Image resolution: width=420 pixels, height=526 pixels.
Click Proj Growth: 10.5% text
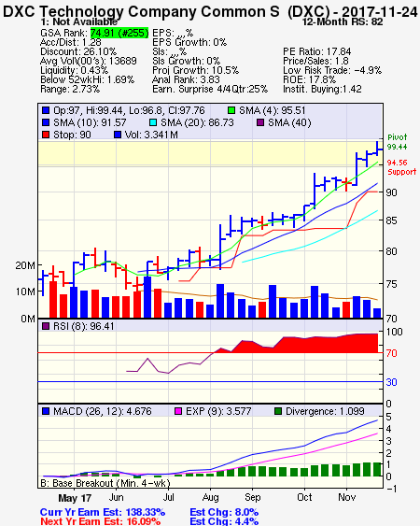coord(196,70)
